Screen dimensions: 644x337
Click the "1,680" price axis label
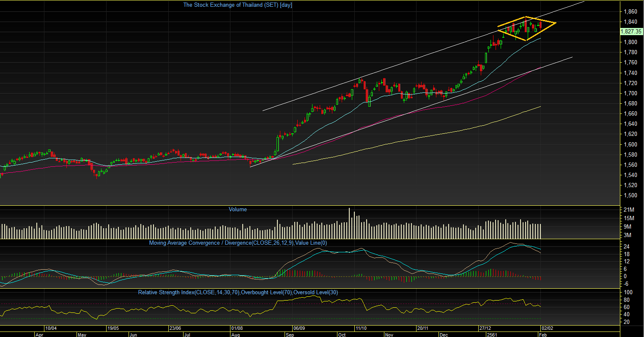[x=631, y=103]
